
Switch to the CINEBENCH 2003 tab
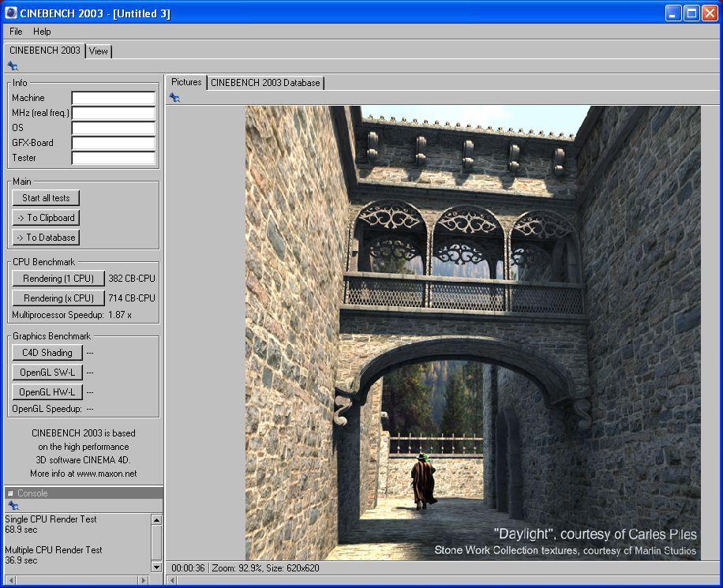45,51
